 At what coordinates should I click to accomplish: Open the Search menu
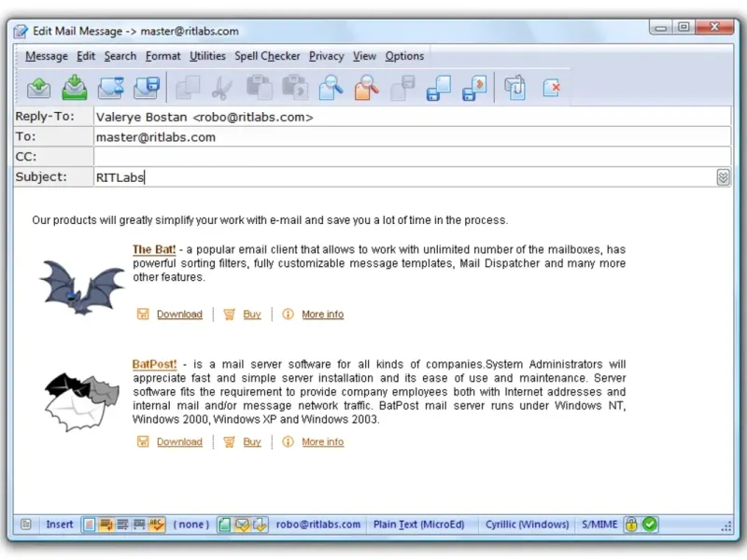pos(120,56)
